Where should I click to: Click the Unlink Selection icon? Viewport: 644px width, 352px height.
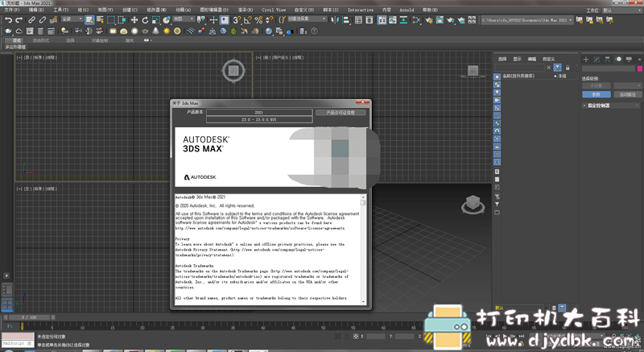[43, 19]
